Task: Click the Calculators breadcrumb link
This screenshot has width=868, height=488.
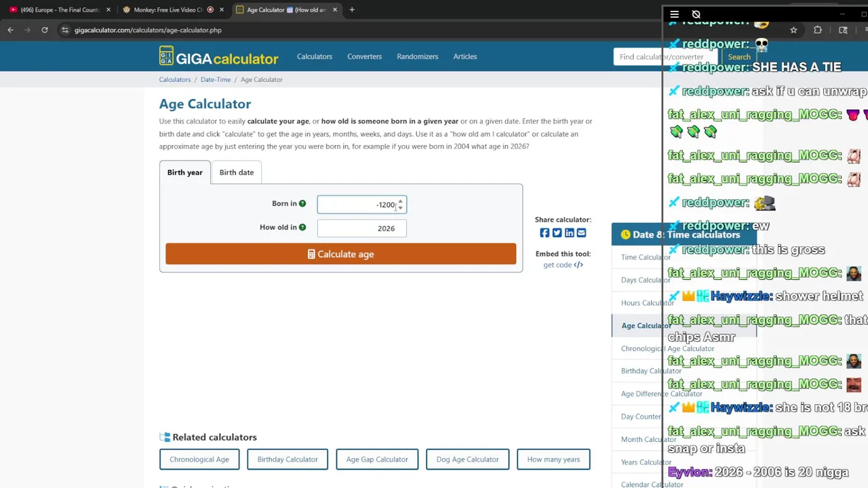Action: point(175,79)
